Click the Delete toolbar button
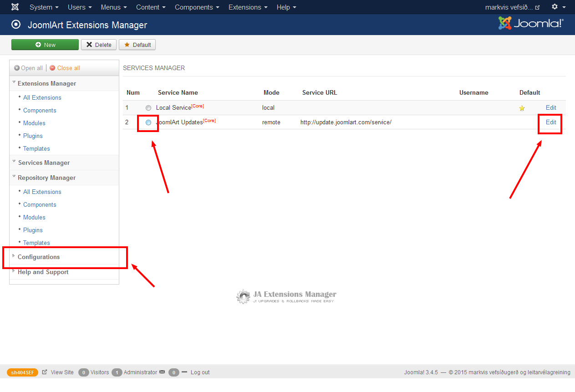This screenshot has height=392, width=575. pos(99,45)
